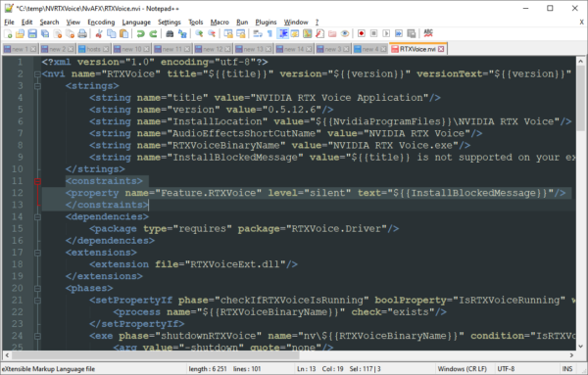588x375 pixels.
Task: Click the Print toolbar icon
Action: 82,33
